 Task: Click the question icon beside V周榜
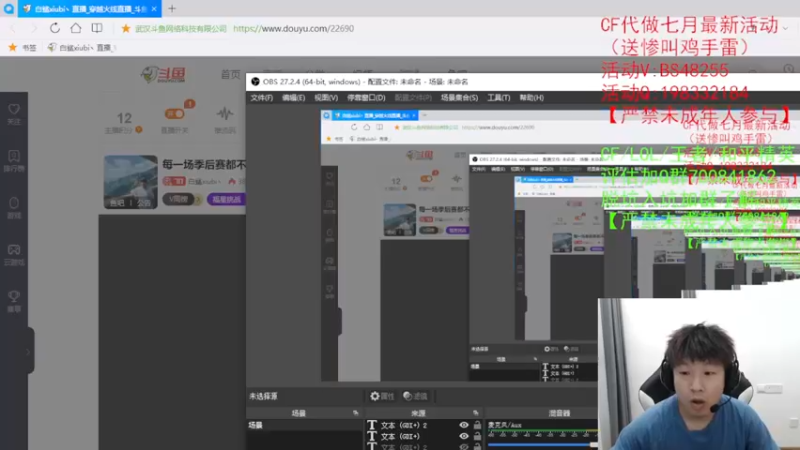tap(199, 199)
